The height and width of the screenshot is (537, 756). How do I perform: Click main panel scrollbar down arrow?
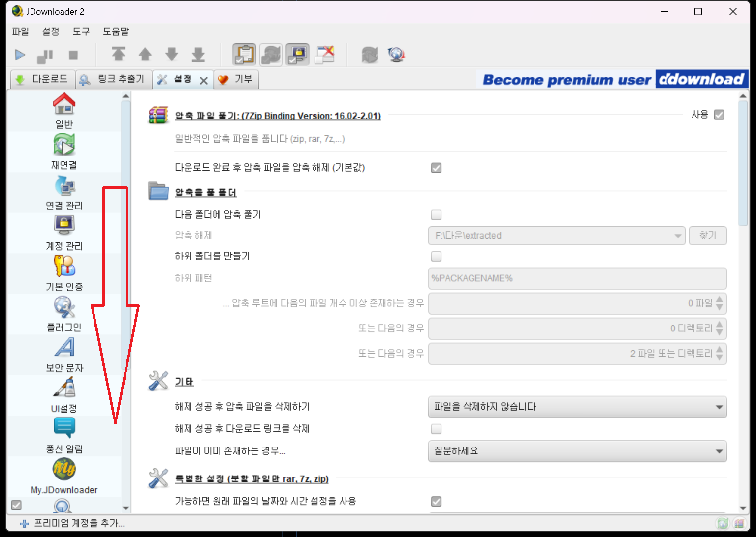click(x=743, y=508)
